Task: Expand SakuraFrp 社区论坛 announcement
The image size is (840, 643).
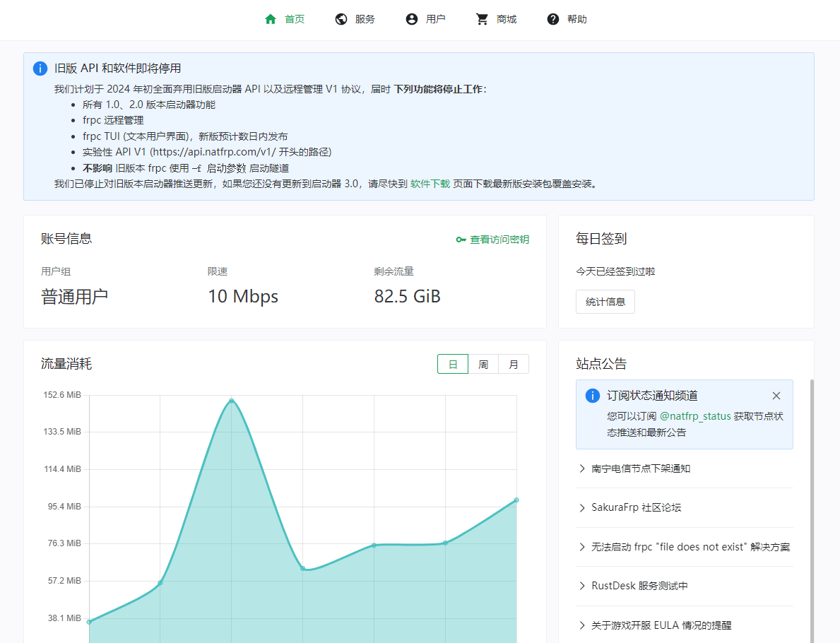Action: pyautogui.click(x=636, y=507)
